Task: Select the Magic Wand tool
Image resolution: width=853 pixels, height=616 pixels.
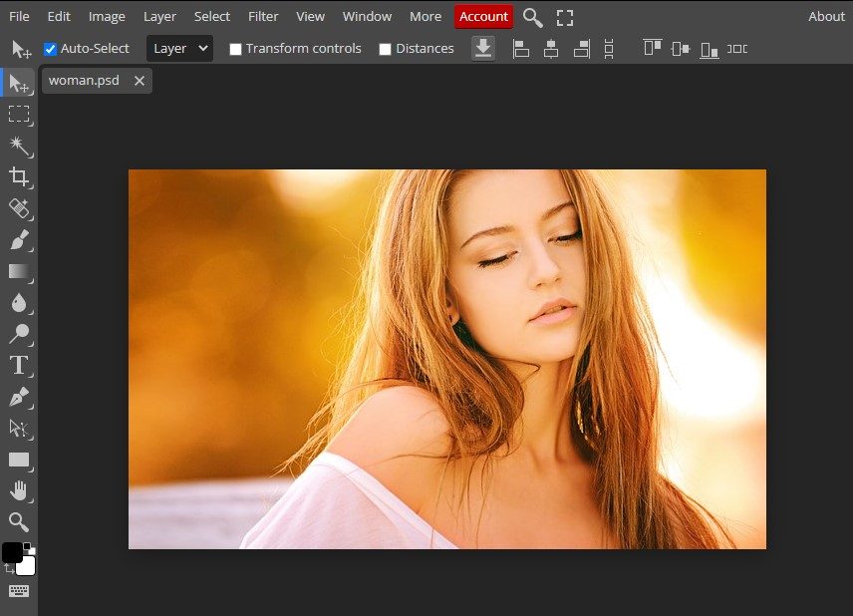Action: pyautogui.click(x=18, y=146)
